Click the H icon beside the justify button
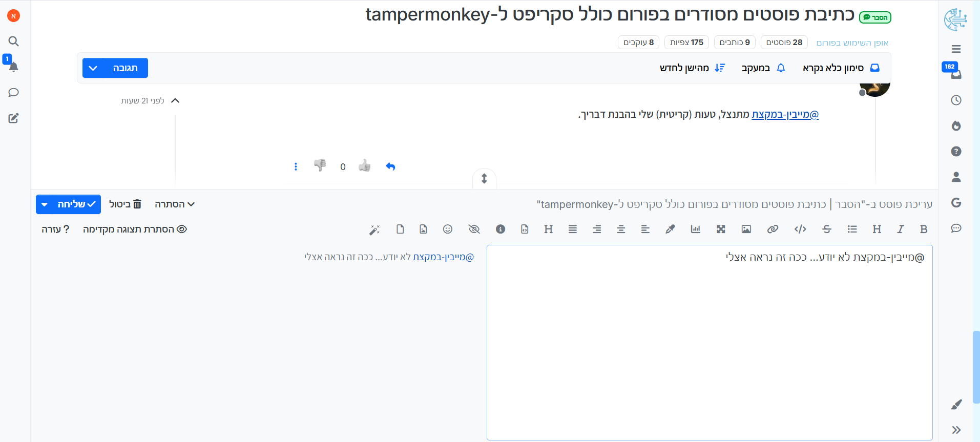This screenshot has height=442, width=980. [x=549, y=229]
